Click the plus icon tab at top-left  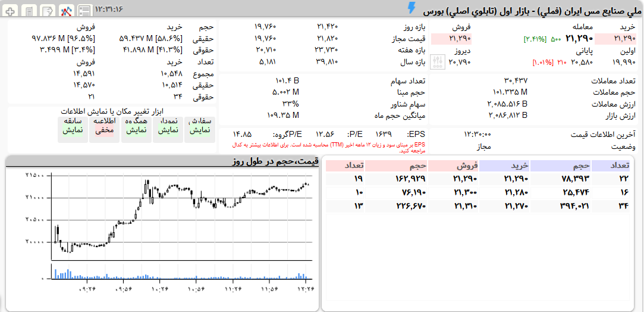point(11,10)
